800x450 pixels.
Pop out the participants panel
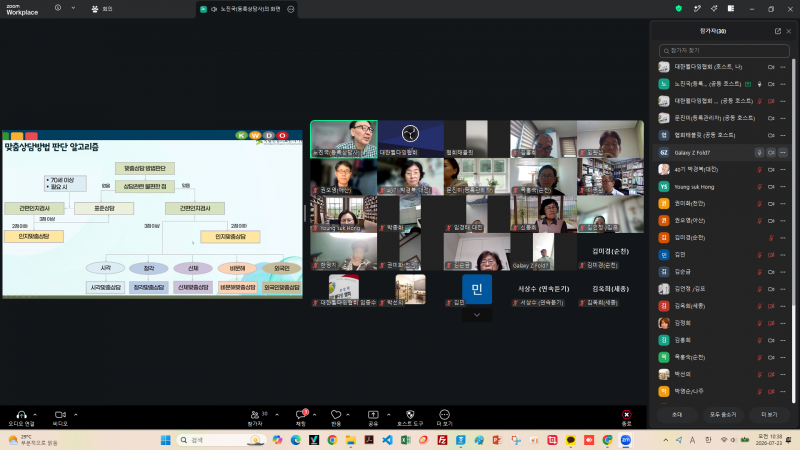coord(778,31)
